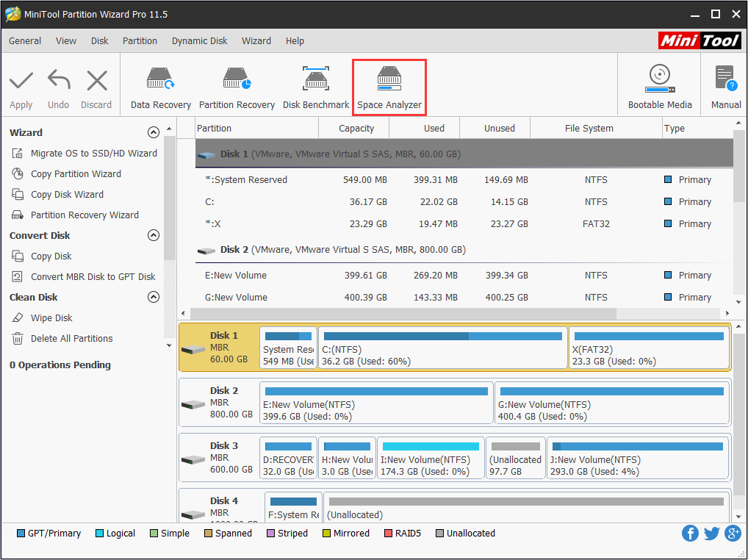
Task: Start the Partition Recovery Wizard
Action: click(x=76, y=215)
